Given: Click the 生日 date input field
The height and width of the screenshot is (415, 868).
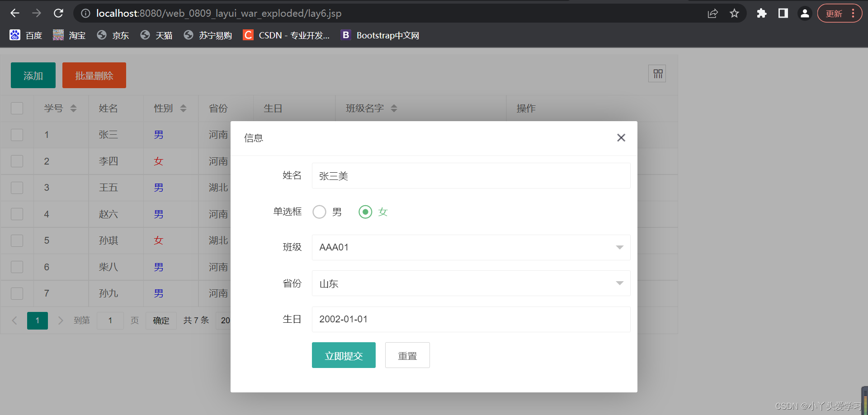Looking at the screenshot, I should [x=470, y=319].
